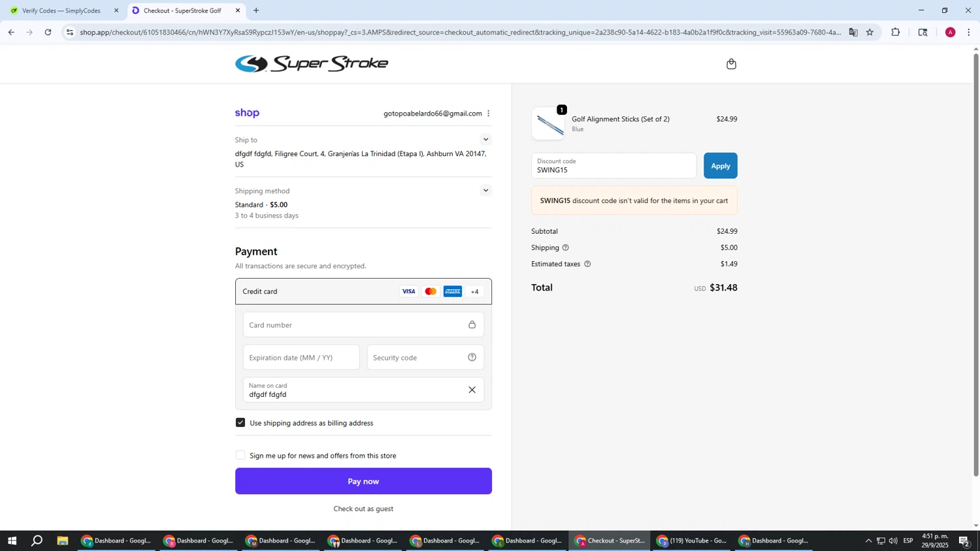Click the page vertical scrollbar
The image size is (980, 551).
[x=976, y=264]
